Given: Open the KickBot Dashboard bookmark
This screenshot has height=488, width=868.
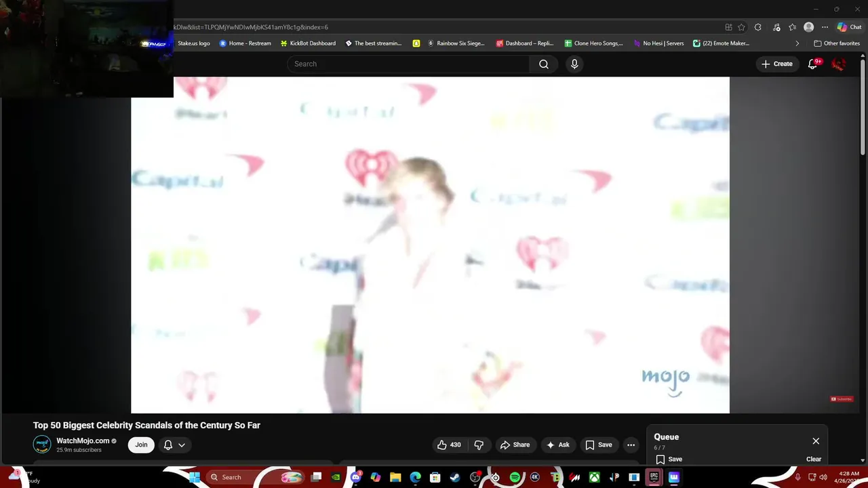Looking at the screenshot, I should [x=308, y=43].
